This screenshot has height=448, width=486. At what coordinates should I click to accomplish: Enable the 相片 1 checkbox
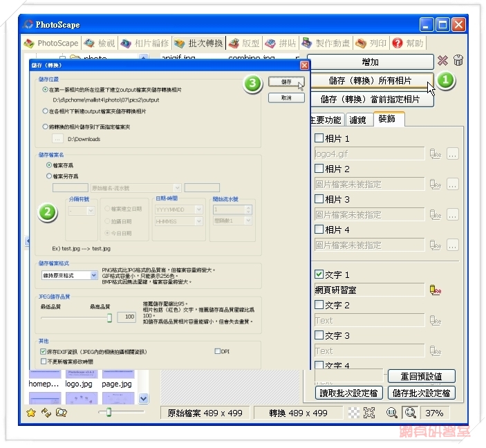point(319,138)
